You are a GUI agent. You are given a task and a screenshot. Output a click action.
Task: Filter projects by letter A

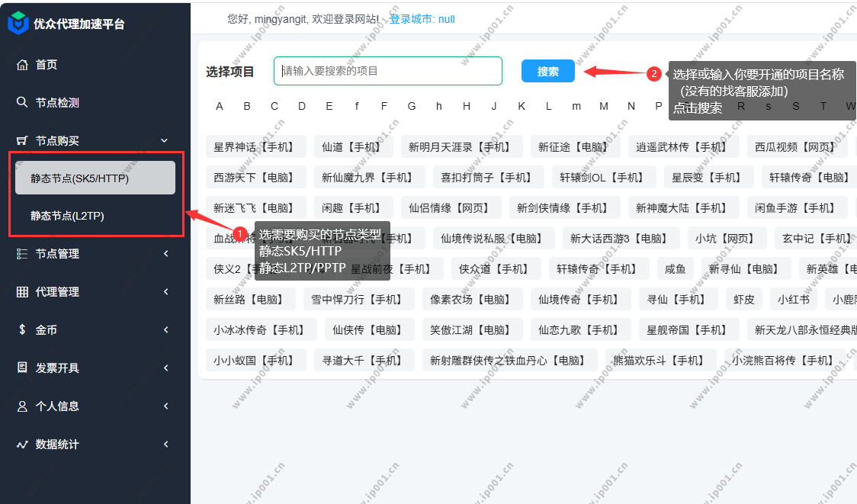coord(219,106)
